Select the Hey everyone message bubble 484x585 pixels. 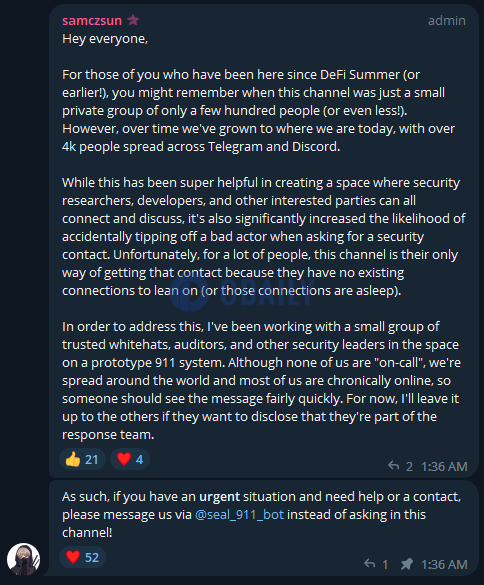264,241
